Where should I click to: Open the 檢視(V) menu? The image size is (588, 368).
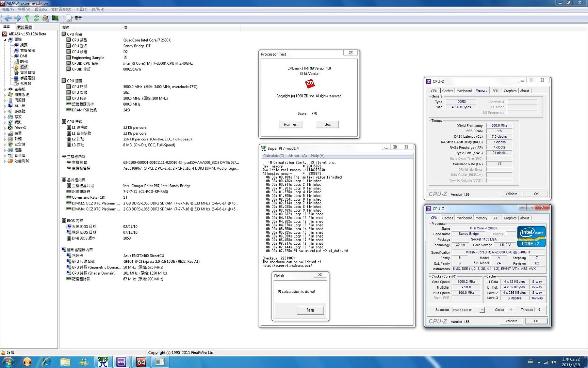click(24, 9)
